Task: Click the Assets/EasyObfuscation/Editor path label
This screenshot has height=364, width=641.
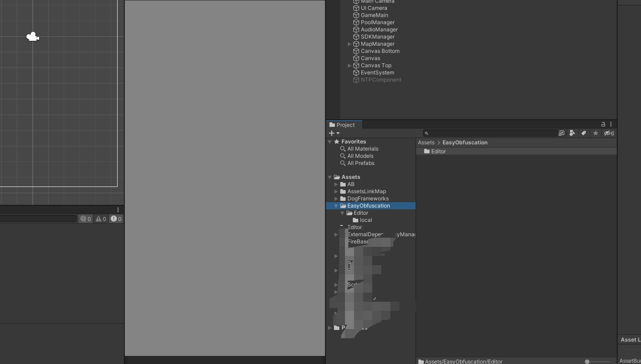Action: point(464,361)
